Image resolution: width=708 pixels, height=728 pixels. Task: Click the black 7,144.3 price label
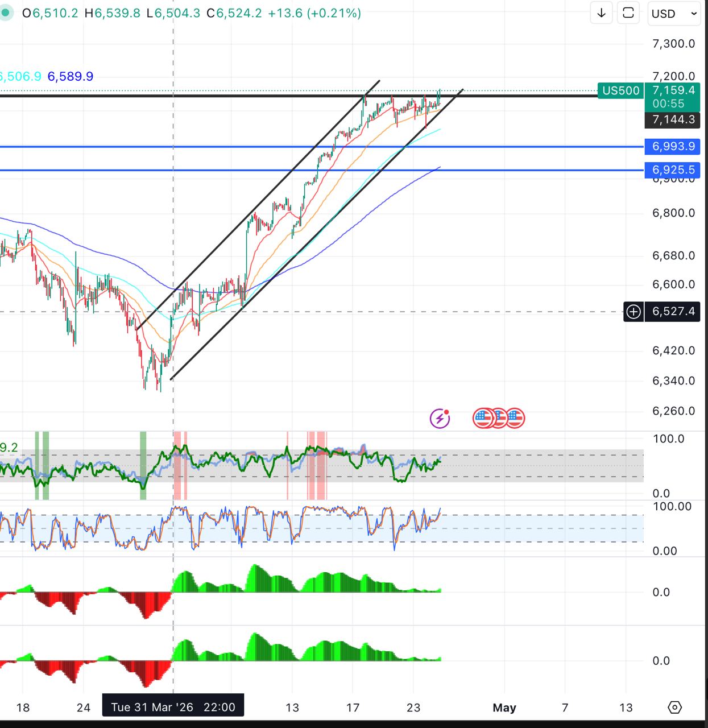point(673,119)
